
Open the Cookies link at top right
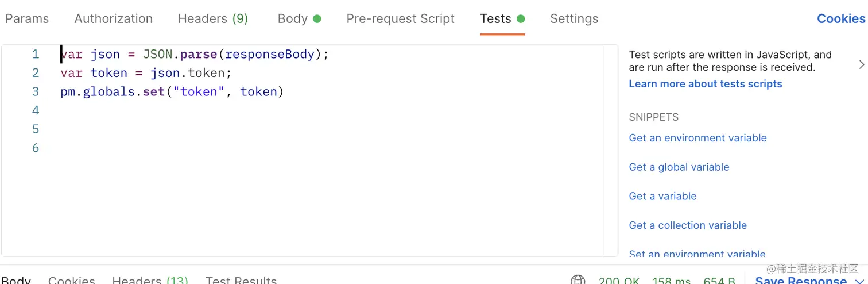(x=841, y=19)
